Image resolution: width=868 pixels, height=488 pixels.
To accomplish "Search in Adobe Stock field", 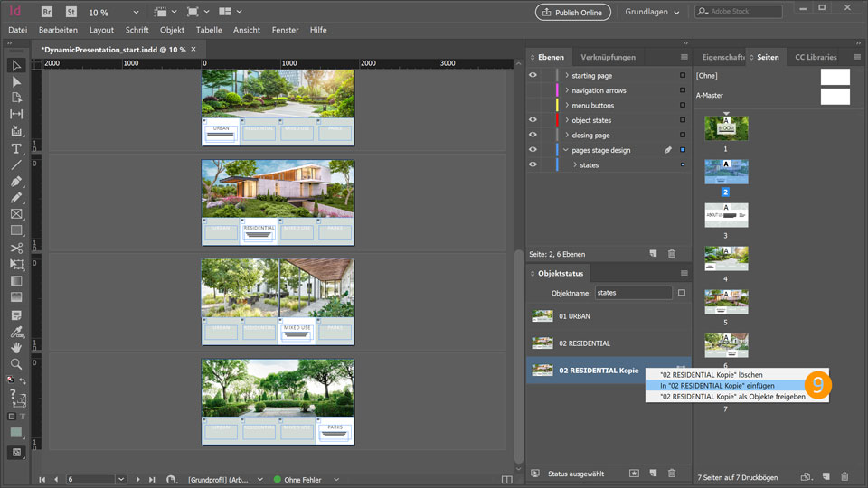I will click(739, 12).
